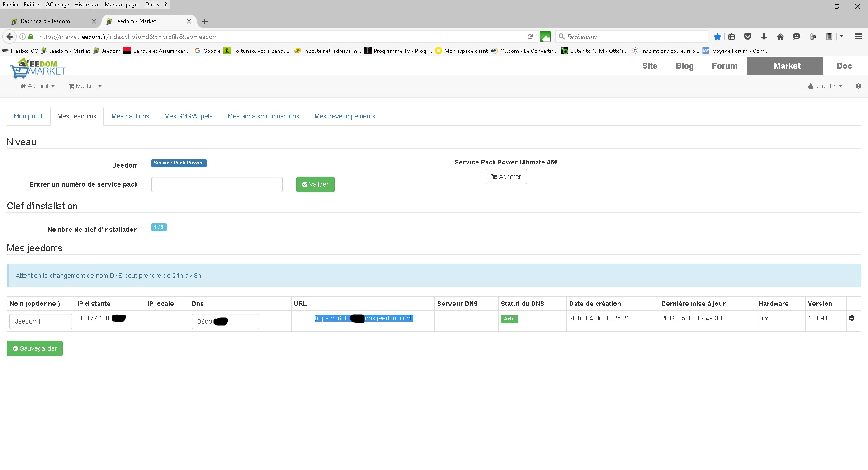The height and width of the screenshot is (470, 868).
Task: Click the chat bubble toolbar icon
Action: tap(797, 37)
